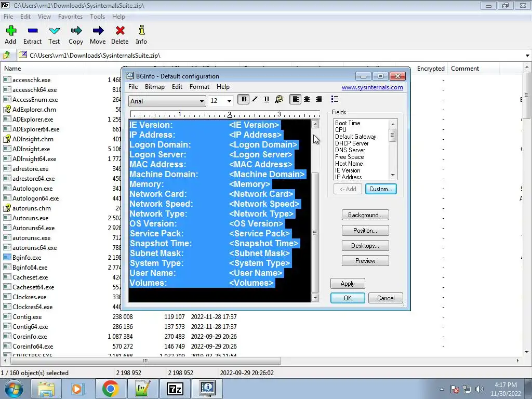This screenshot has width=532, height=399.
Task: Align text right in BGInfo
Action: (x=318, y=99)
